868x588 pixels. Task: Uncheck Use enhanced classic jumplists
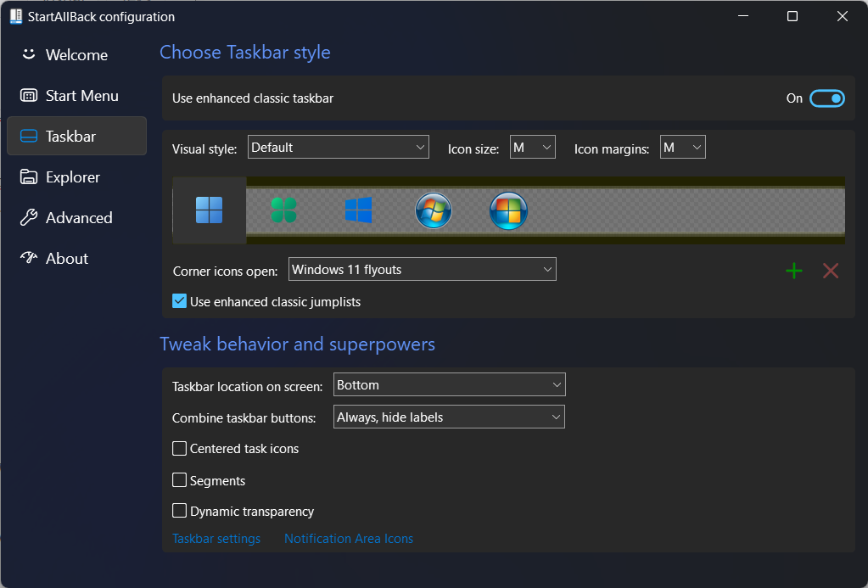(180, 301)
